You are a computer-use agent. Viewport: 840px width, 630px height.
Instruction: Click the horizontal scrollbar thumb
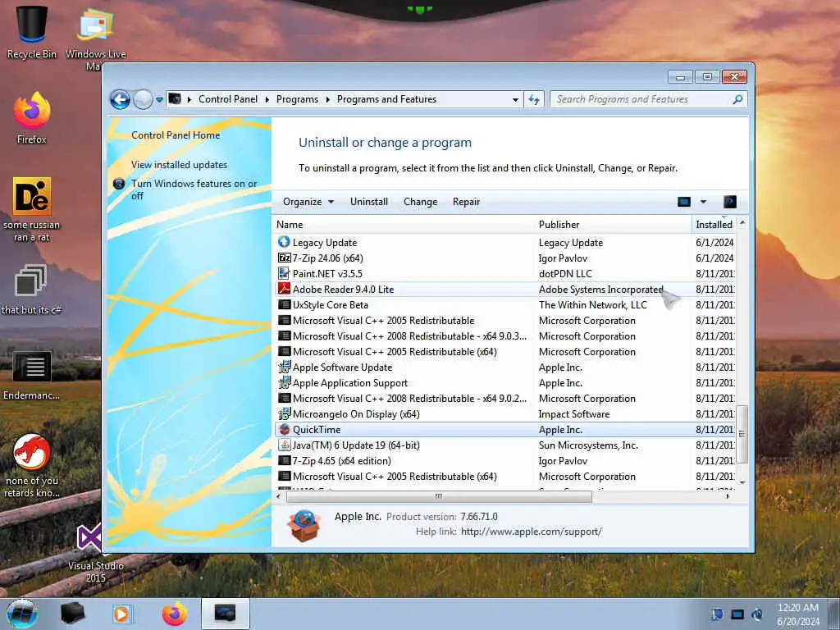(x=440, y=496)
